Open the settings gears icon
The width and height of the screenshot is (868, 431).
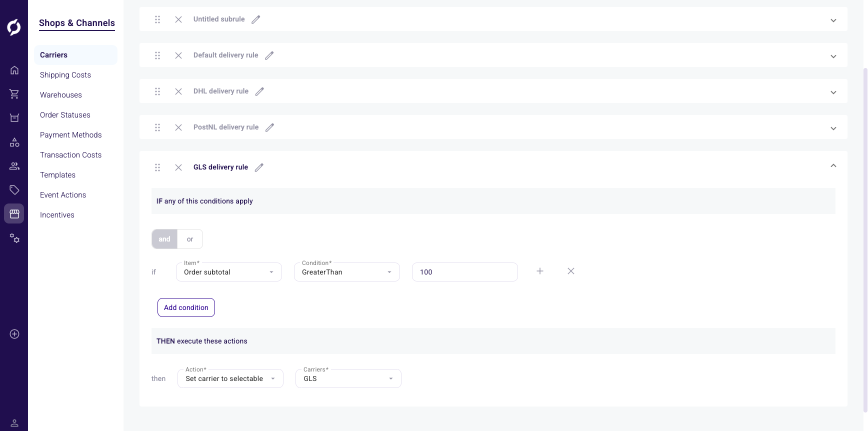tap(14, 238)
